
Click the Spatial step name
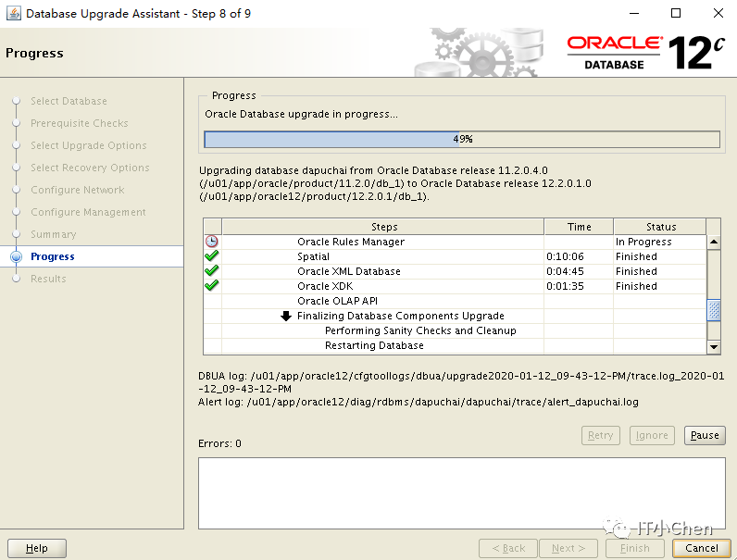click(313, 256)
